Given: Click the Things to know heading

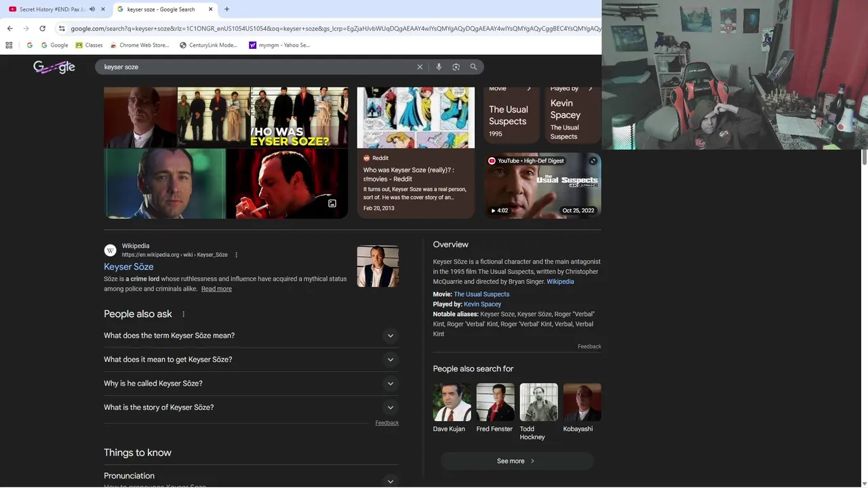Looking at the screenshot, I should pyautogui.click(x=138, y=453).
